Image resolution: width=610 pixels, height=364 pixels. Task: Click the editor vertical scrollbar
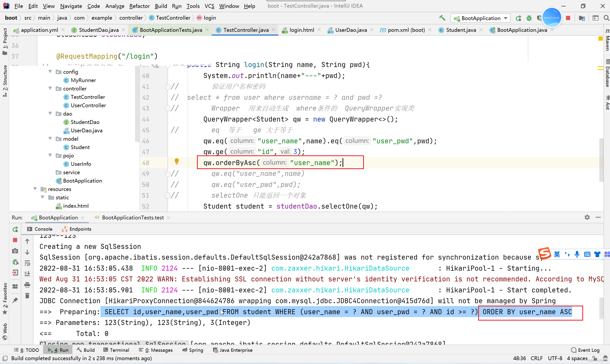[x=601, y=160]
